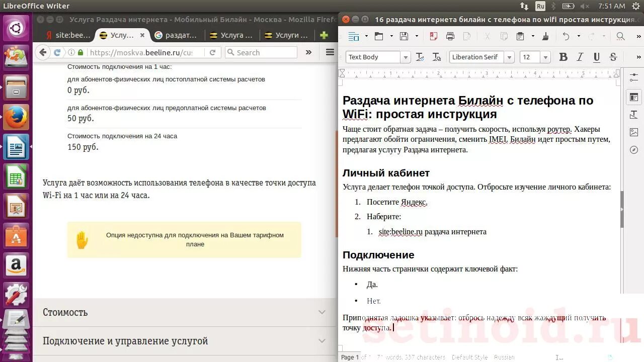Open the Save options dropdown arrow
This screenshot has height=362, width=644.
(x=416, y=36)
